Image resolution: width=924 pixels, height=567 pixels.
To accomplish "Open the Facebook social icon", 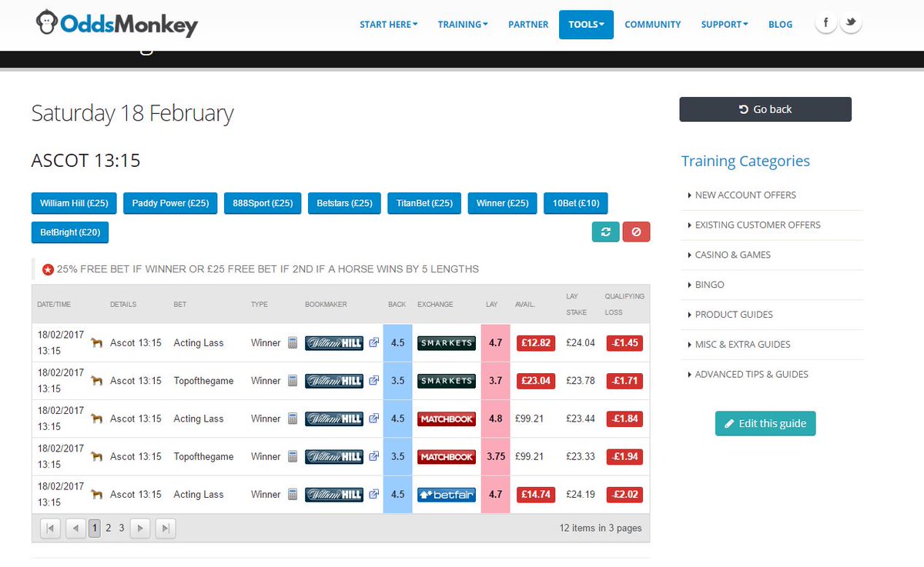I will pyautogui.click(x=826, y=23).
